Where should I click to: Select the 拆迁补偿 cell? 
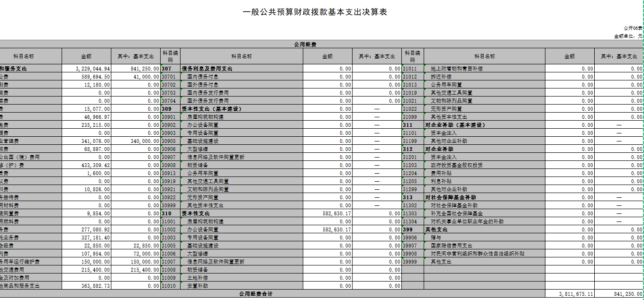484,77
